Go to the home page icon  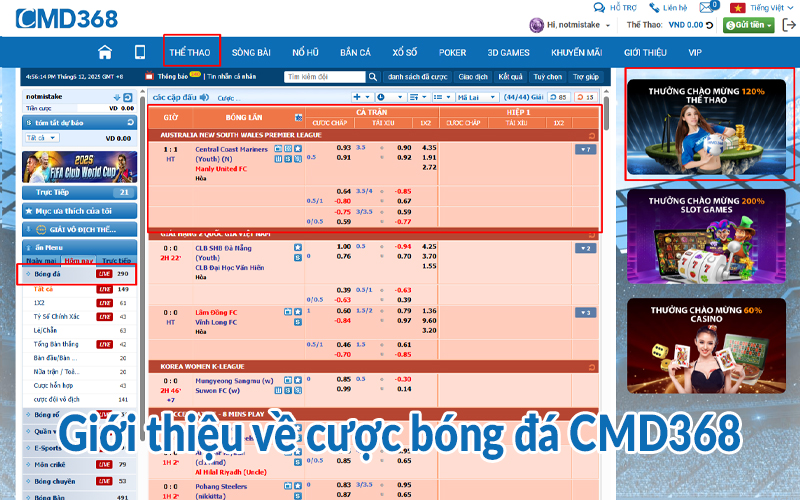point(105,52)
